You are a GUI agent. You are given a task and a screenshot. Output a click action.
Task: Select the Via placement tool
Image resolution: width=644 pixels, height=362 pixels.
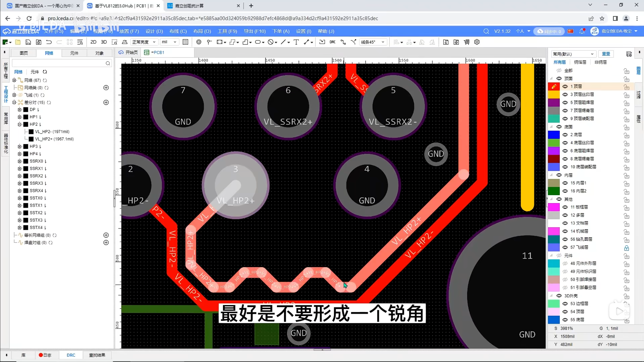pos(199,42)
